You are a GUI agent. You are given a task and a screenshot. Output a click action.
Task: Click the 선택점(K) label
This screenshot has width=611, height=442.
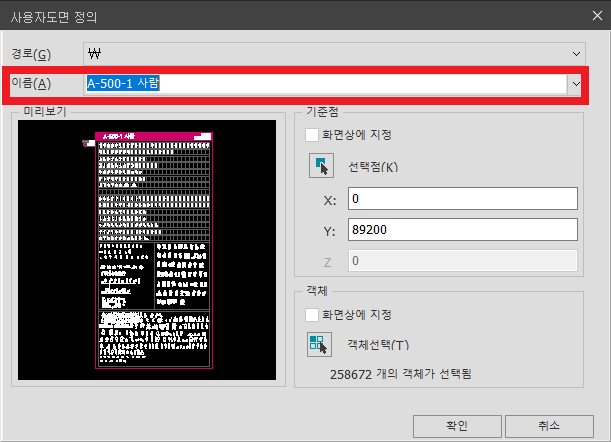tap(373, 167)
